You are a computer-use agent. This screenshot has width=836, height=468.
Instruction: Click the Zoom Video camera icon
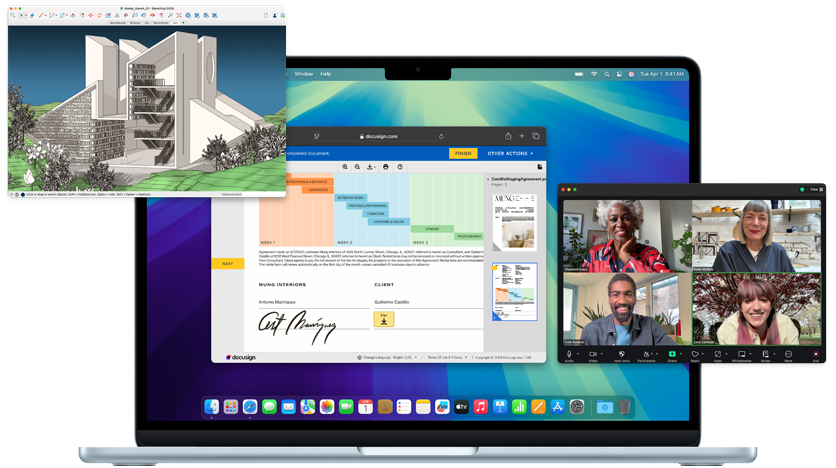click(x=593, y=354)
